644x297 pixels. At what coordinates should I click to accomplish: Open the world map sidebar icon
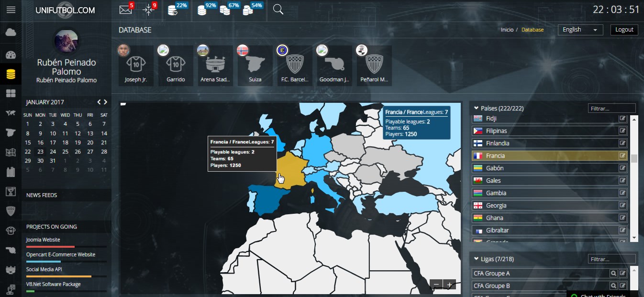pos(11,113)
